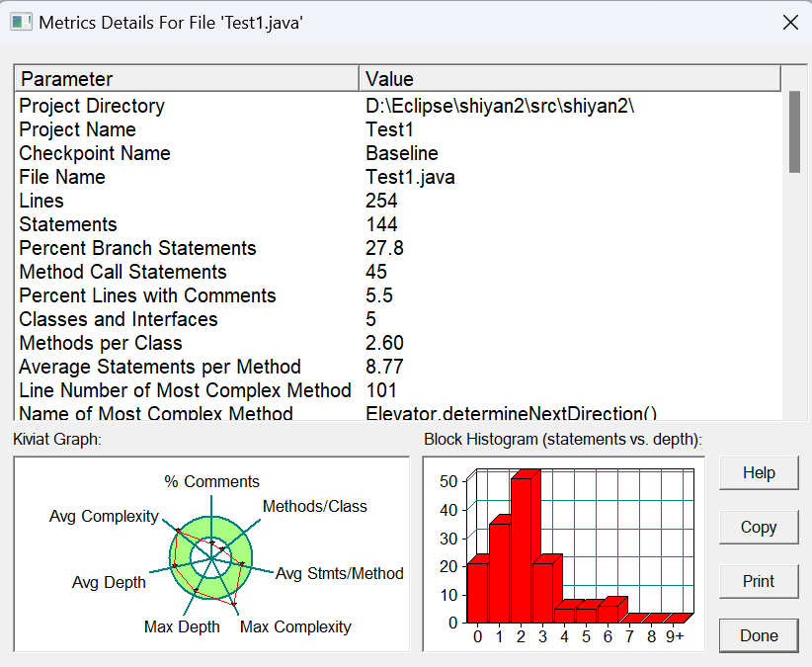
Task: Select the Project Name row
Action: (x=398, y=129)
